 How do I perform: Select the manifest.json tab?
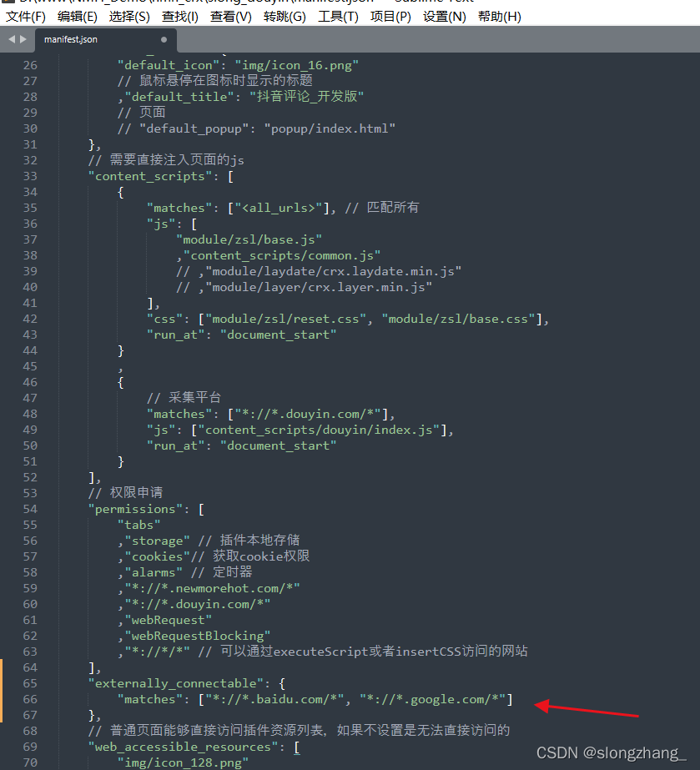point(106,39)
